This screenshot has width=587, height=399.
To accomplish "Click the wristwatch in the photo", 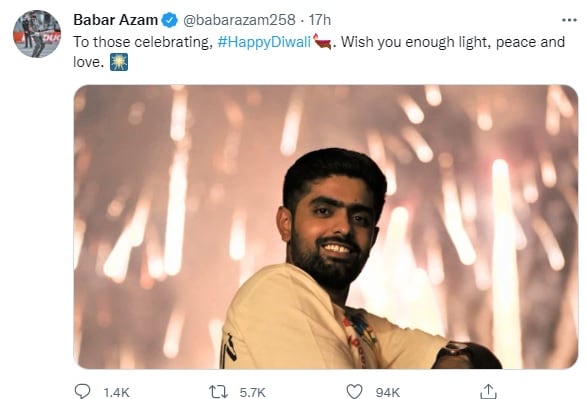I will pyautogui.click(x=454, y=350).
